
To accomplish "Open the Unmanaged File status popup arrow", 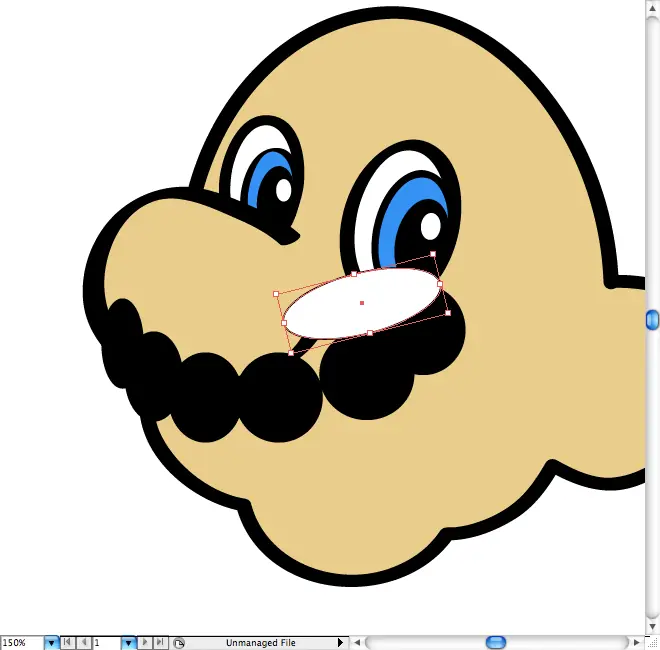I will coord(340,643).
